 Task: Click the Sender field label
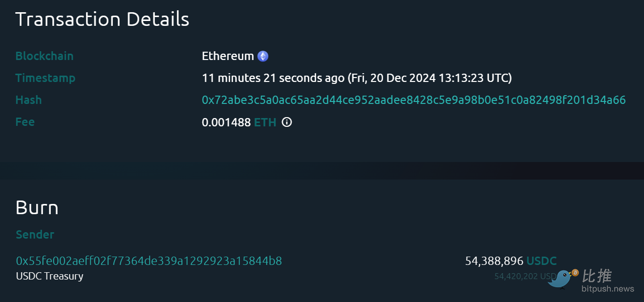pyautogui.click(x=35, y=235)
